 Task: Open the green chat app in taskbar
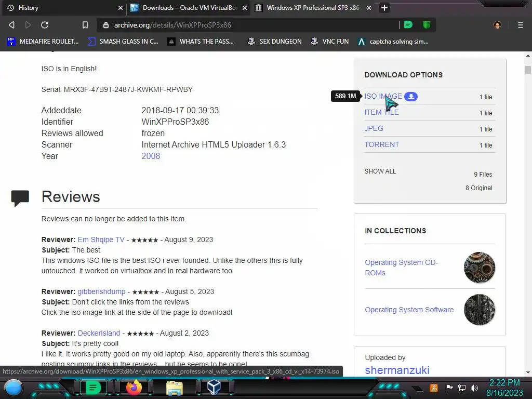[93, 388]
